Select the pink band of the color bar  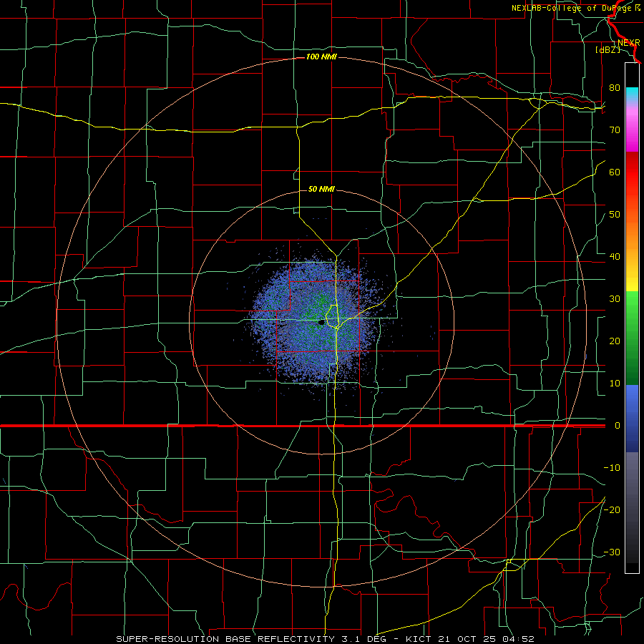(x=632, y=127)
